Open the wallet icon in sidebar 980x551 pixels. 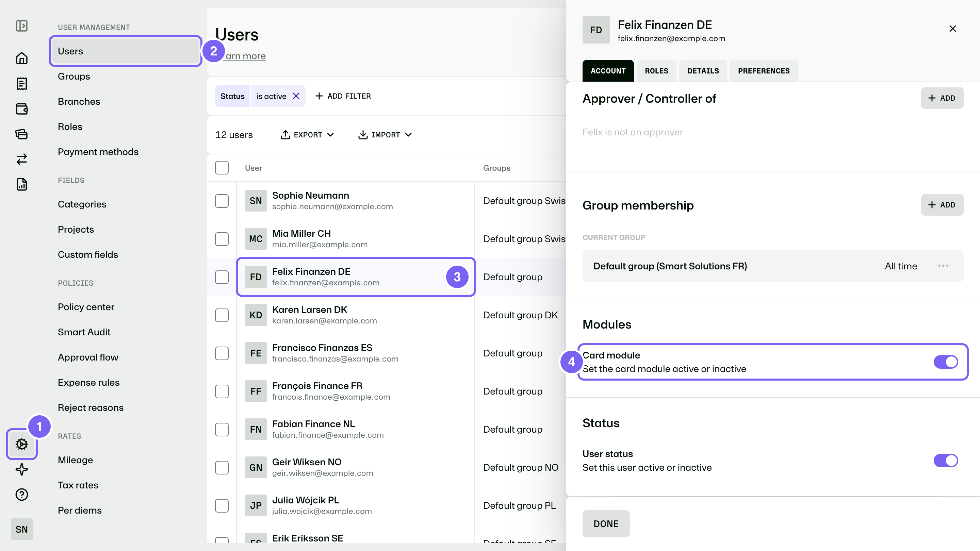22,109
